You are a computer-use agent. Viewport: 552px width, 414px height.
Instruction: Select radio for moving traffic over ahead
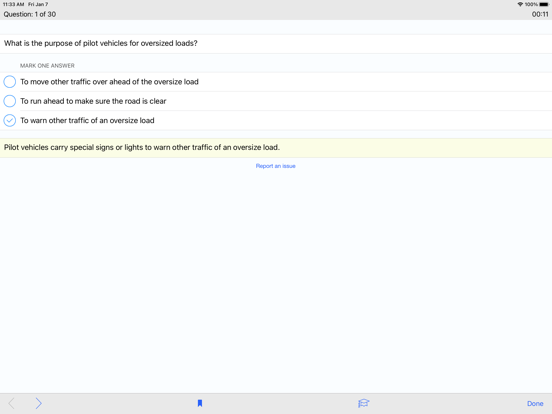[x=10, y=82]
